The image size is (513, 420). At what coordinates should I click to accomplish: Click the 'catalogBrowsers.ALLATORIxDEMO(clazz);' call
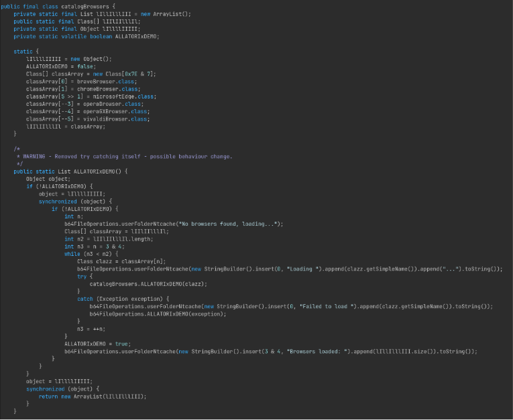148,285
